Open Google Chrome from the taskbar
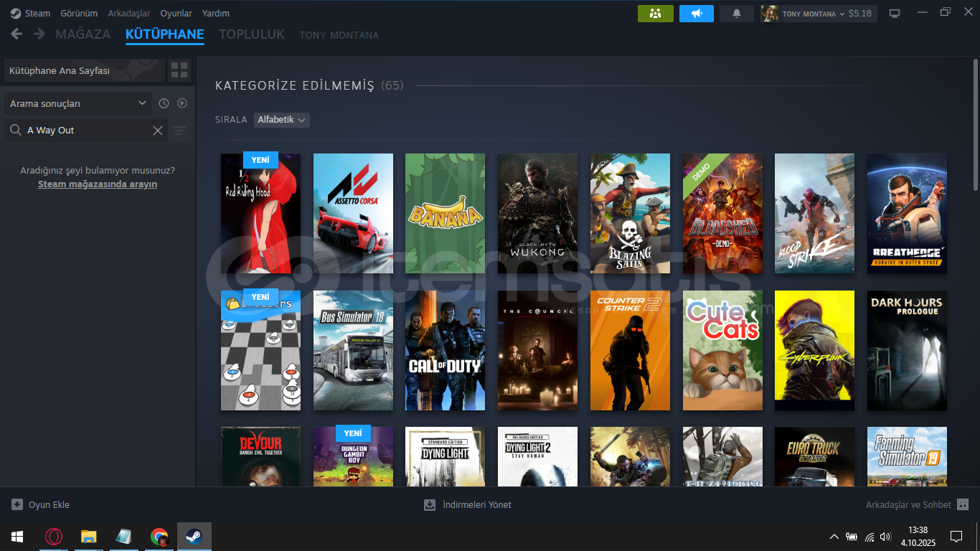 (x=159, y=537)
